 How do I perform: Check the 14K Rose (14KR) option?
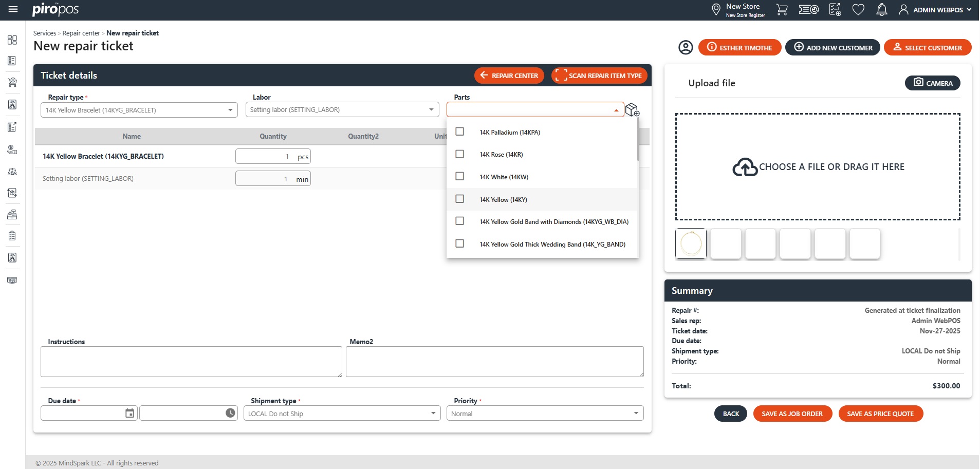tap(460, 154)
